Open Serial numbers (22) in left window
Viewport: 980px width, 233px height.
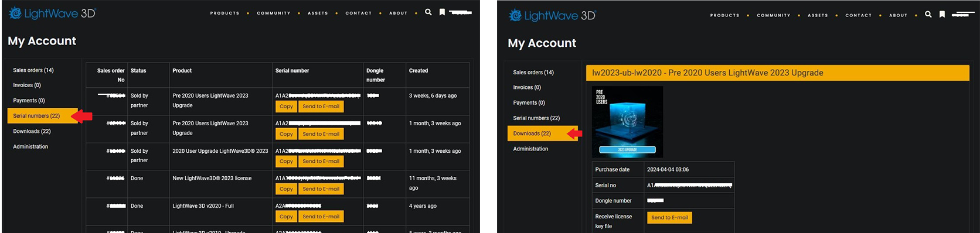click(43, 116)
